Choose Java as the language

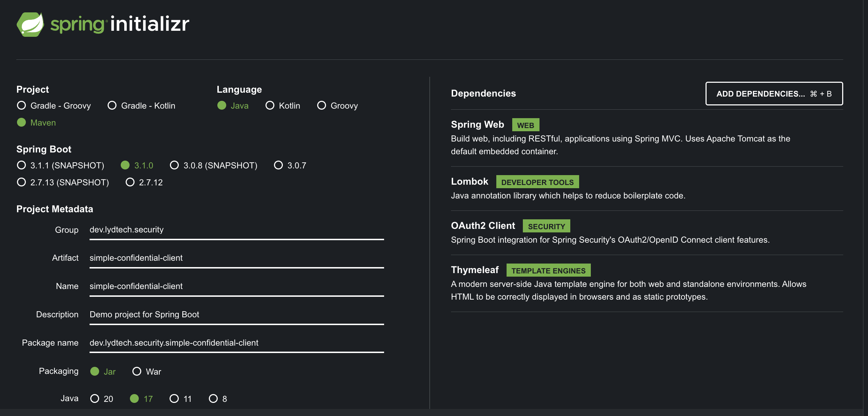coord(233,106)
